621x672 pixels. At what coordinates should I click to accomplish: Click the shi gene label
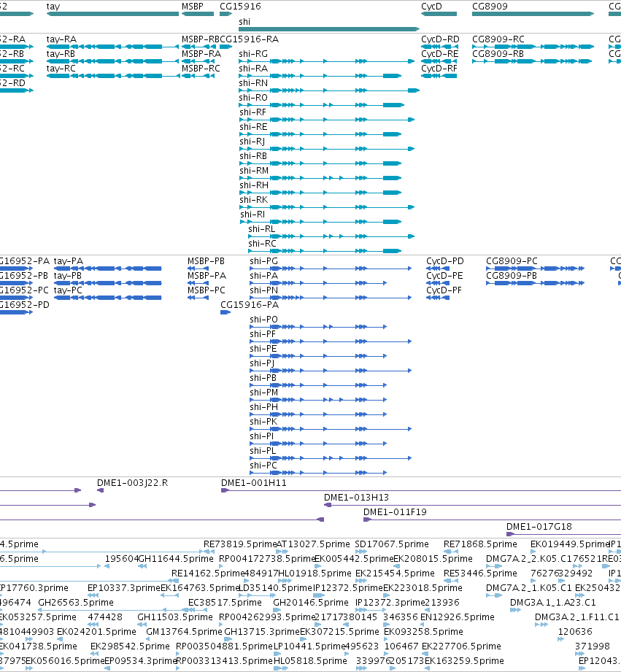(244, 22)
